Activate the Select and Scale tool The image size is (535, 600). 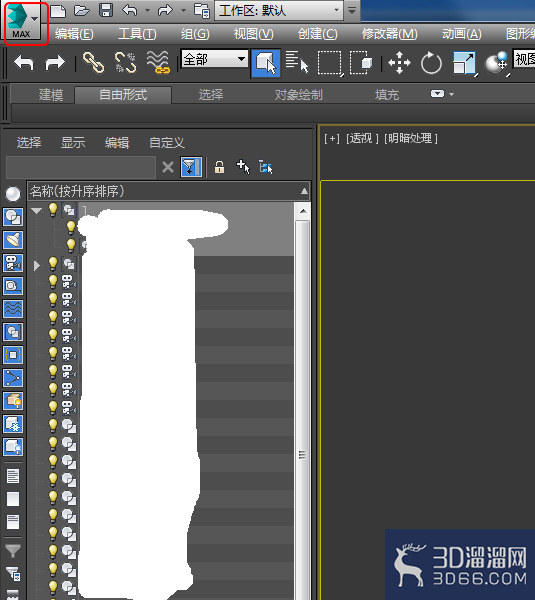point(465,64)
